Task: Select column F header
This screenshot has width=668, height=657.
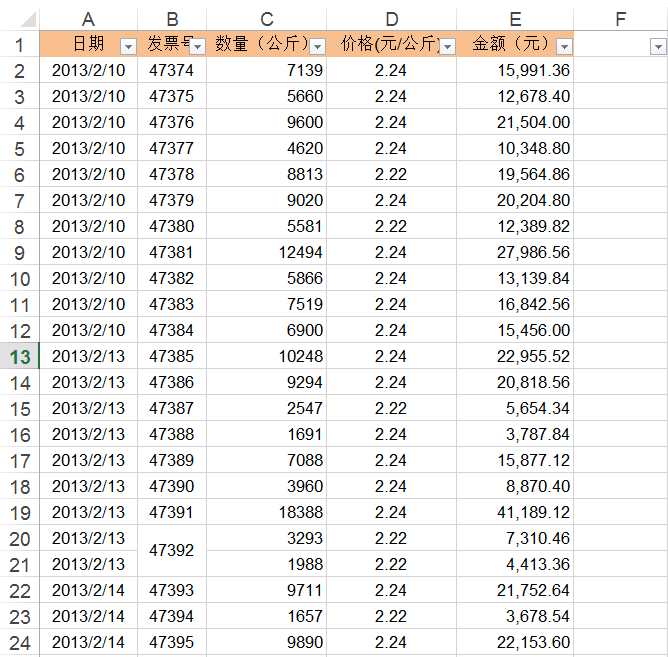Action: 621,19
